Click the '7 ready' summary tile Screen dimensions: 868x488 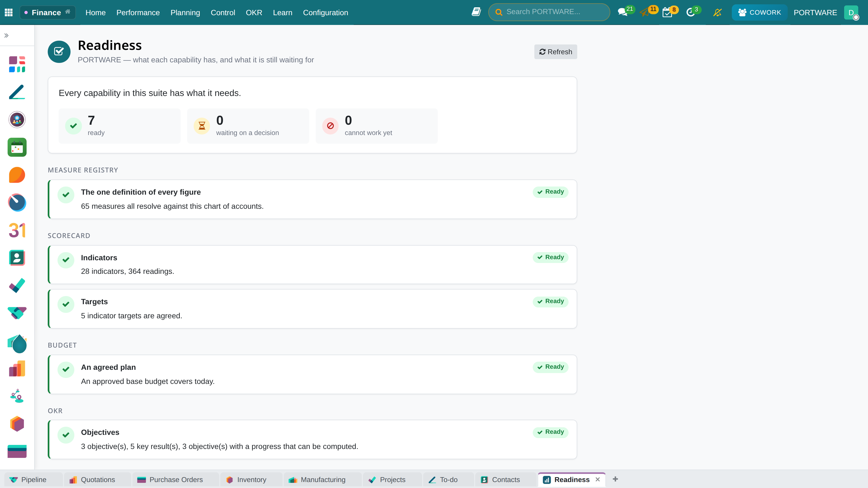(x=119, y=126)
